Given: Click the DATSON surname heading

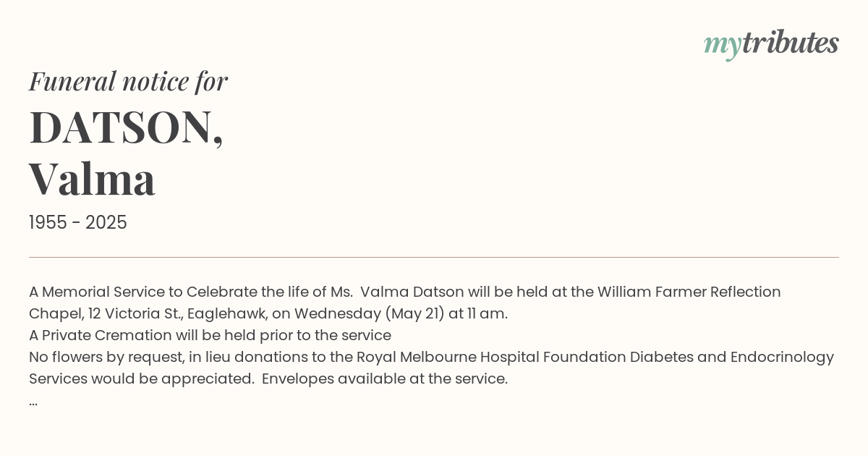Looking at the screenshot, I should tap(127, 127).
